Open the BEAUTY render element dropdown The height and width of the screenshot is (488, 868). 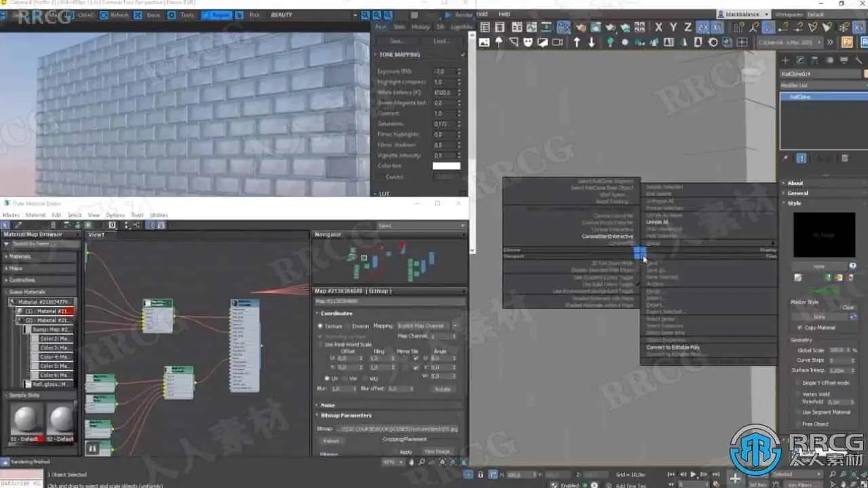point(312,15)
